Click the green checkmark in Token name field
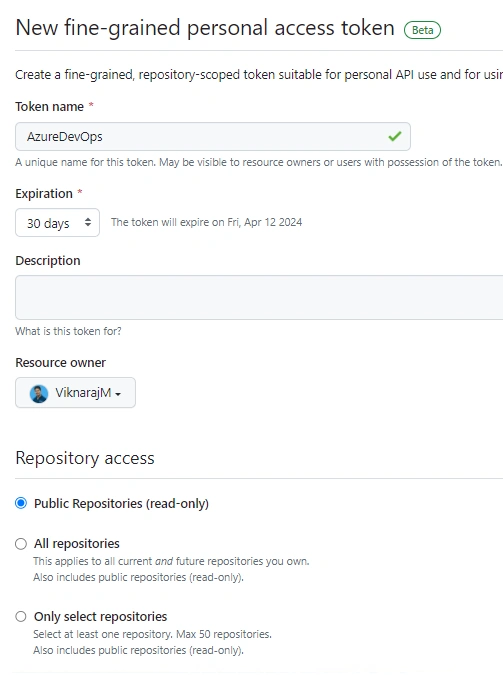503x675 pixels. [394, 136]
